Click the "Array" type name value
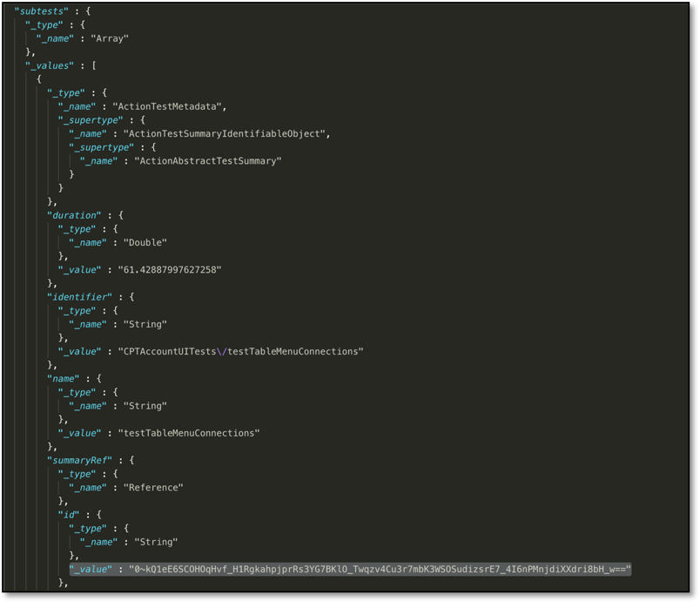 (110, 38)
